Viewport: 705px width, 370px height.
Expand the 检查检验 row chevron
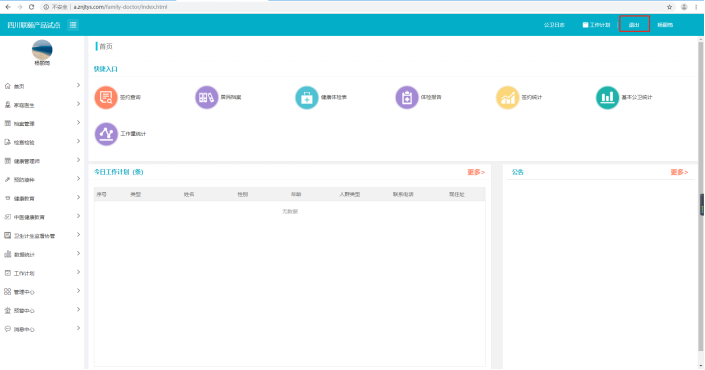78,141
